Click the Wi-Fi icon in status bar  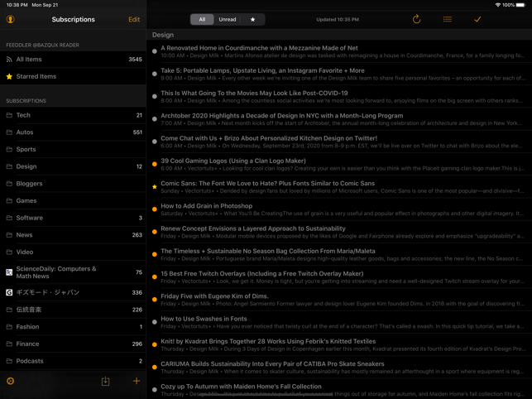(x=498, y=5)
